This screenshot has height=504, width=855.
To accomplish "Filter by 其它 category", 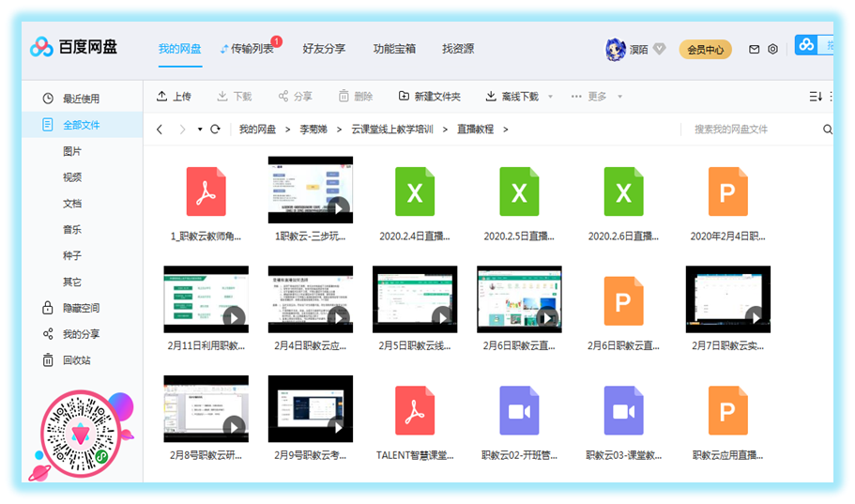I will (72, 282).
